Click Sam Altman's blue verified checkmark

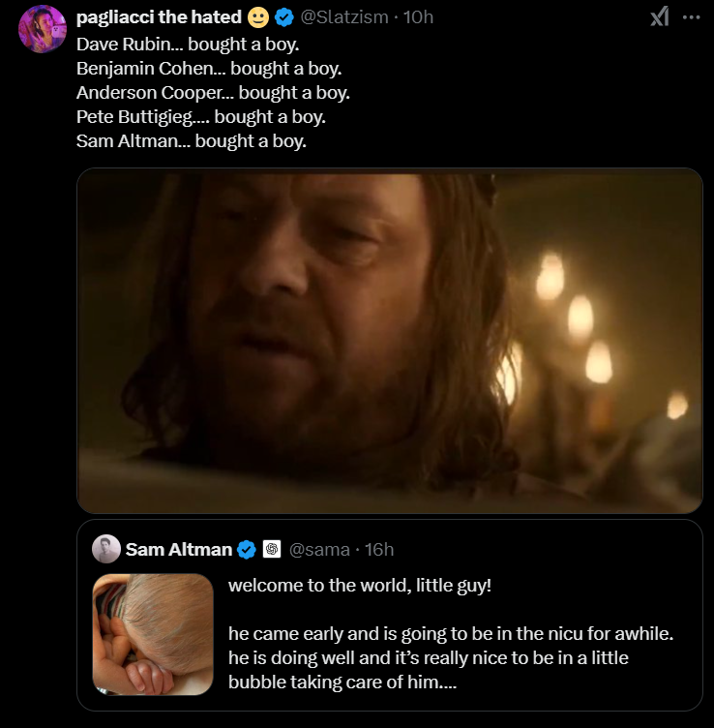pos(247,550)
